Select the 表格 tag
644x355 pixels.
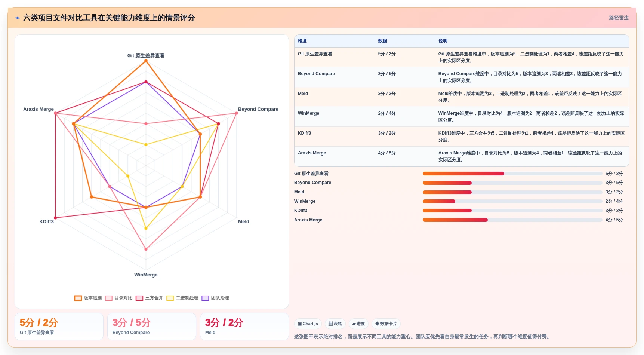tap(335, 324)
